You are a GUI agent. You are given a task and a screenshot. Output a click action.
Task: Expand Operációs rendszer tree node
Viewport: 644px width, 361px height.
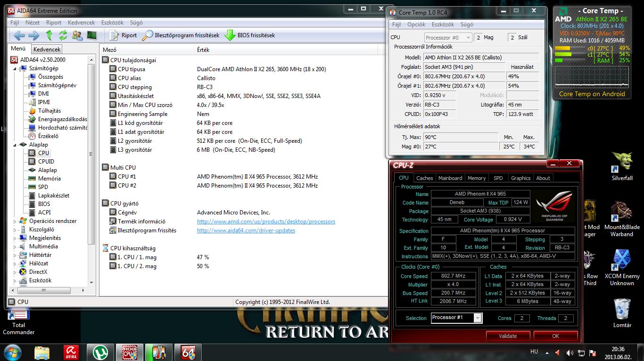pos(15,221)
